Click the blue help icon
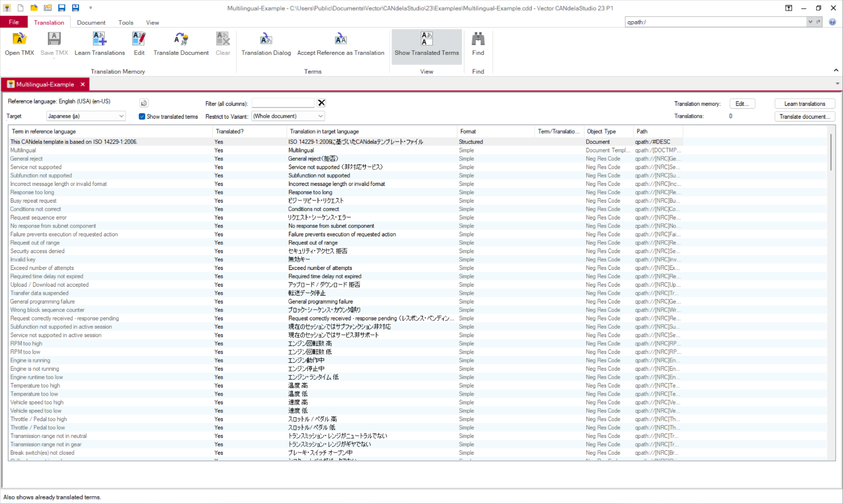Image resolution: width=843 pixels, height=504 pixels. (x=832, y=22)
